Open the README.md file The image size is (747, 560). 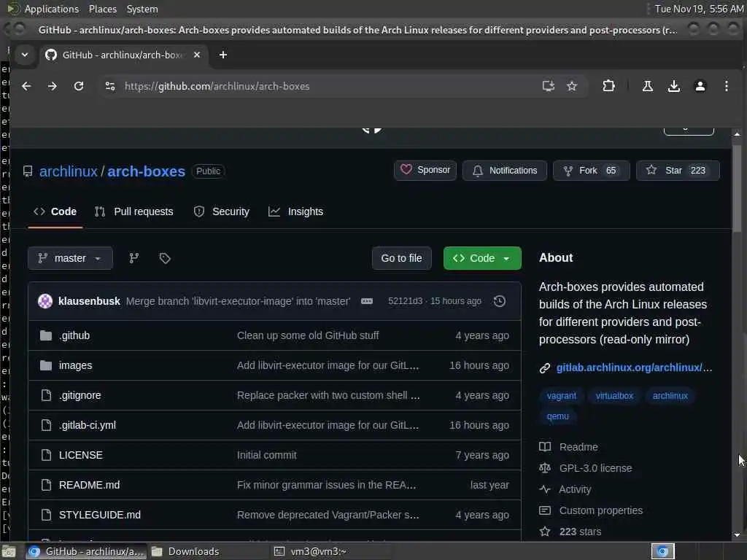pos(89,485)
